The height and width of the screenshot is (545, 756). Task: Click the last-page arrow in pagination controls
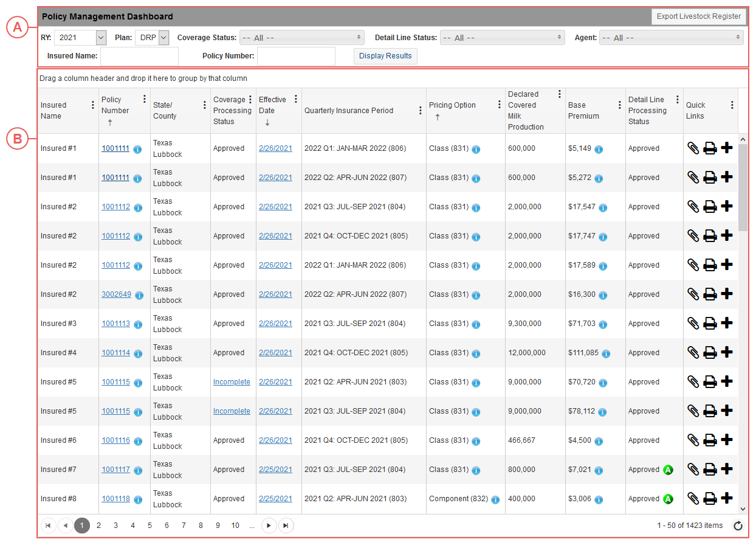pyautogui.click(x=286, y=526)
